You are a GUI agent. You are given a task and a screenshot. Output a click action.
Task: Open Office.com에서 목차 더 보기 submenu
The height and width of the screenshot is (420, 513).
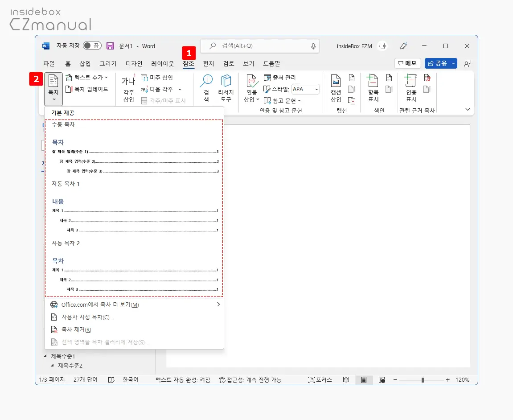click(x=134, y=305)
